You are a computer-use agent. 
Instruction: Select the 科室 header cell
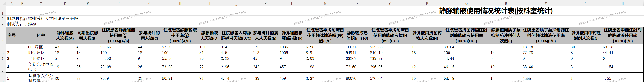(x=41, y=35)
